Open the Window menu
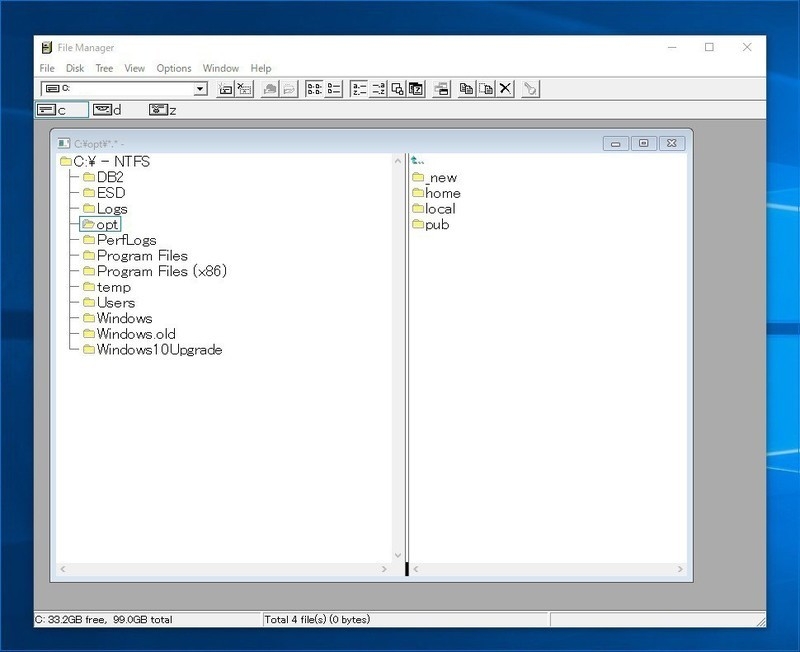 pyautogui.click(x=220, y=68)
